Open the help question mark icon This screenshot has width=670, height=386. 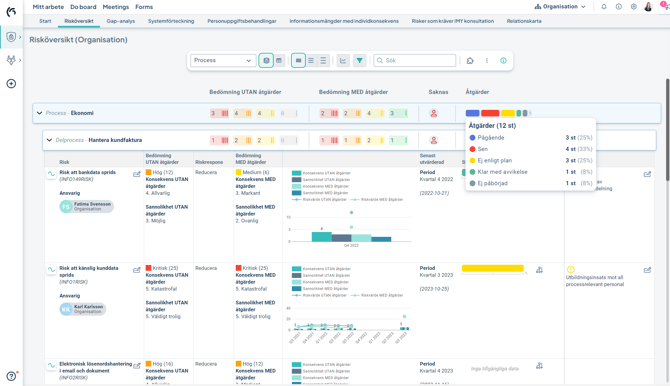point(12,376)
